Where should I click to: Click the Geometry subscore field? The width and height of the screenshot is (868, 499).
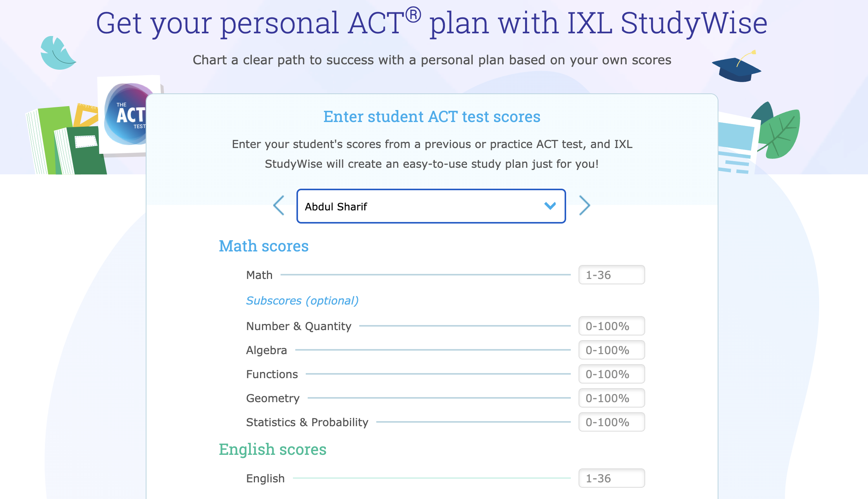611,398
